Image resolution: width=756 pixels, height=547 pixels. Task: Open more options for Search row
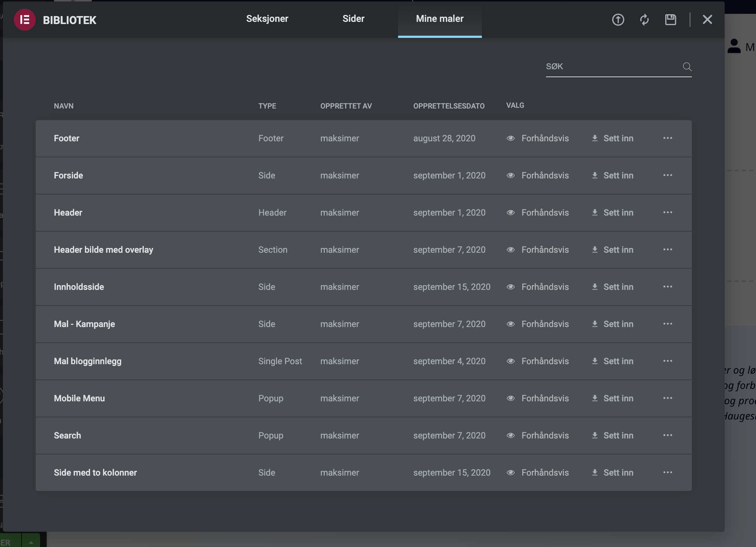pos(668,435)
